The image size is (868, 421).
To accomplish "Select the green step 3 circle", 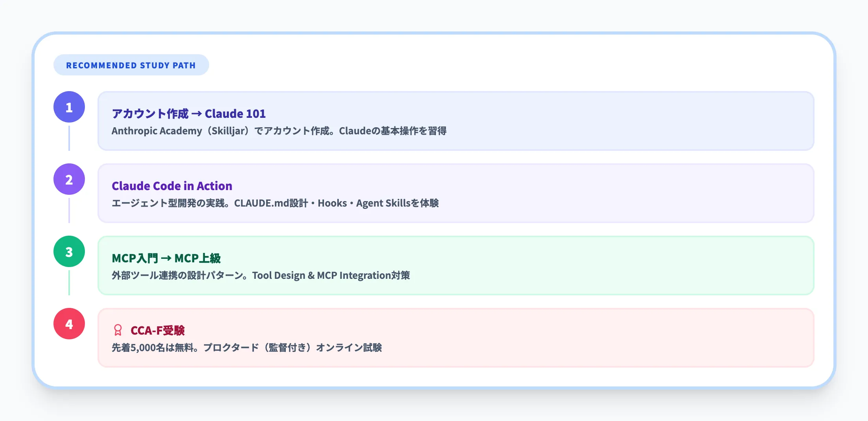I will tap(69, 251).
